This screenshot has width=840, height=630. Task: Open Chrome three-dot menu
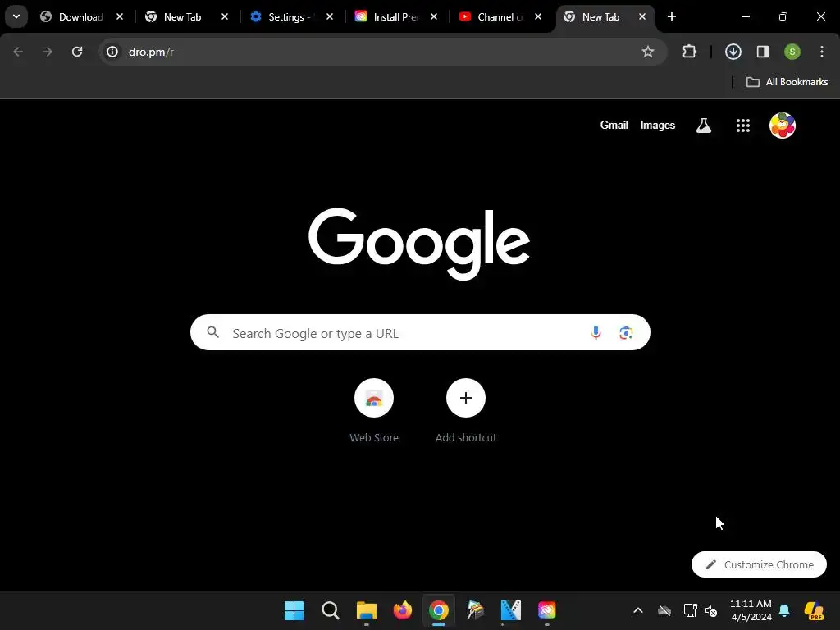[821, 52]
